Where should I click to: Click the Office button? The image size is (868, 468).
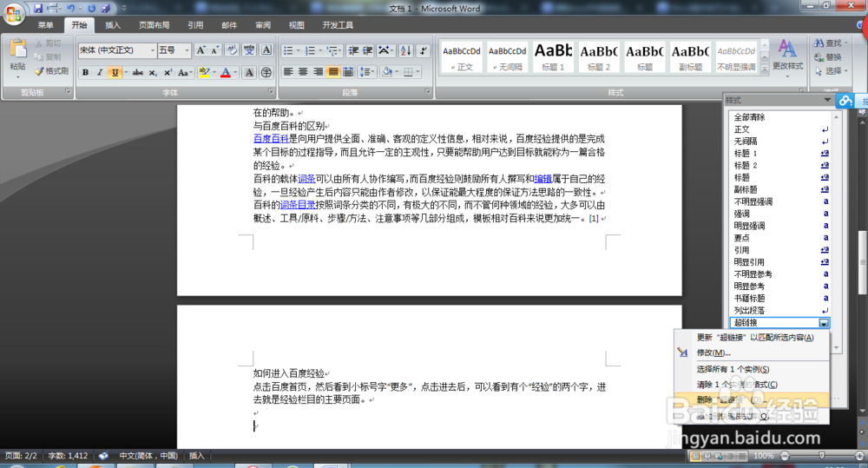(14, 13)
